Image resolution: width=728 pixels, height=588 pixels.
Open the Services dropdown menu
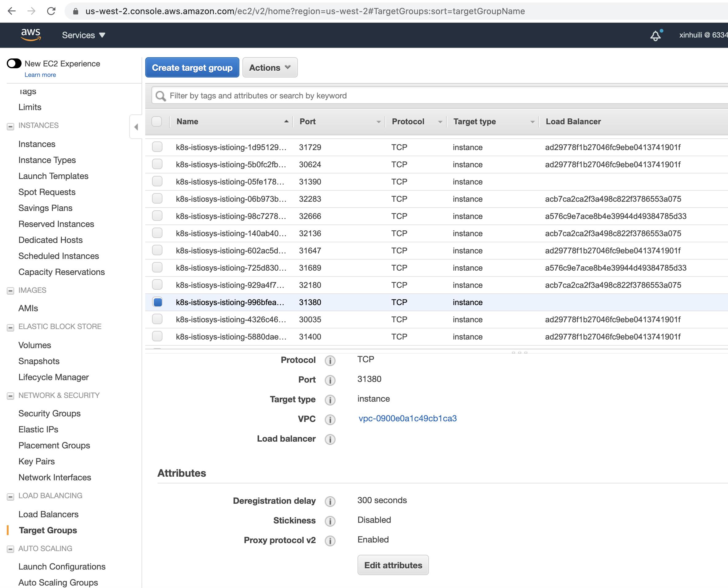(83, 35)
